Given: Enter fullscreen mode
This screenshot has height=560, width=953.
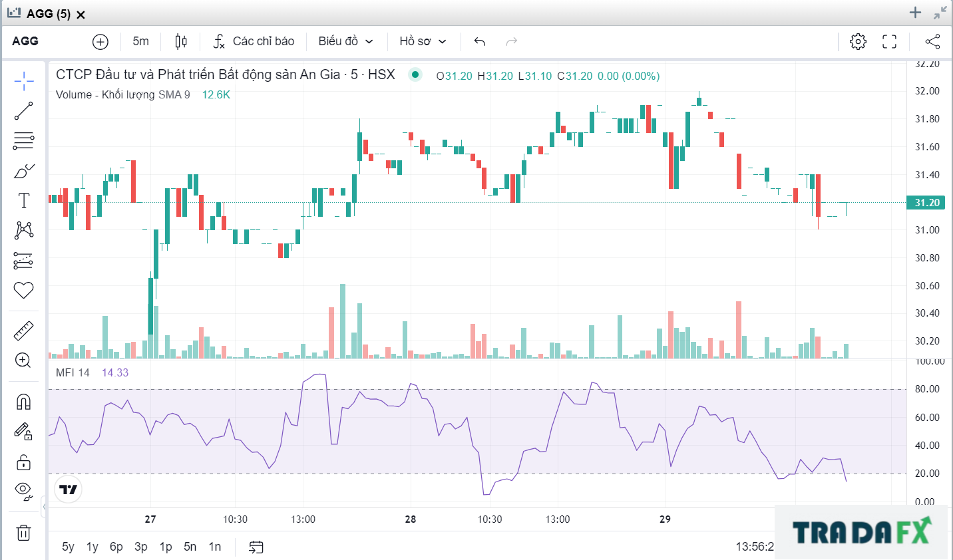Looking at the screenshot, I should click(x=890, y=41).
